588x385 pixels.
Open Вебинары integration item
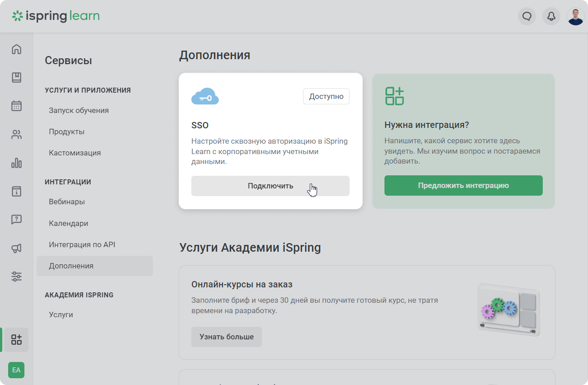click(67, 202)
